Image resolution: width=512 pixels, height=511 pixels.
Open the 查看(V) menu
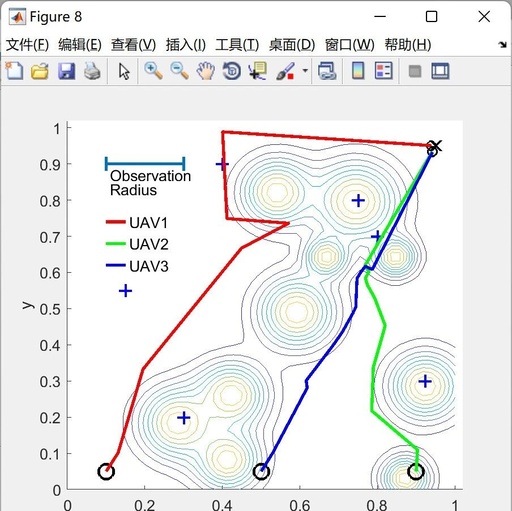pos(133,45)
